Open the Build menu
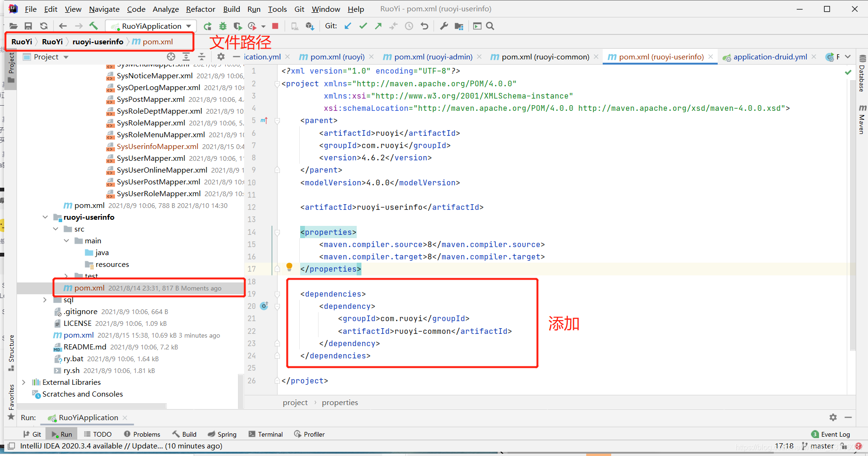The width and height of the screenshot is (868, 456). click(x=231, y=9)
